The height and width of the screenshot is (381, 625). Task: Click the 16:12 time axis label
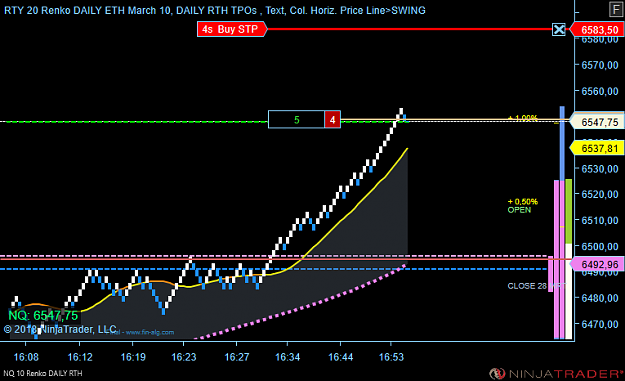pos(80,357)
